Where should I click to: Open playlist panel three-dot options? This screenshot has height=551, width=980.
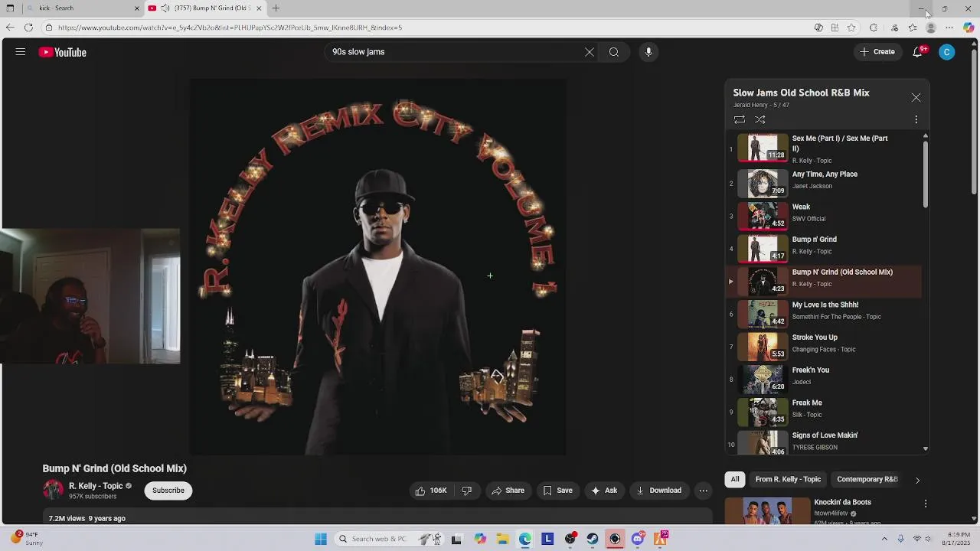[916, 119]
